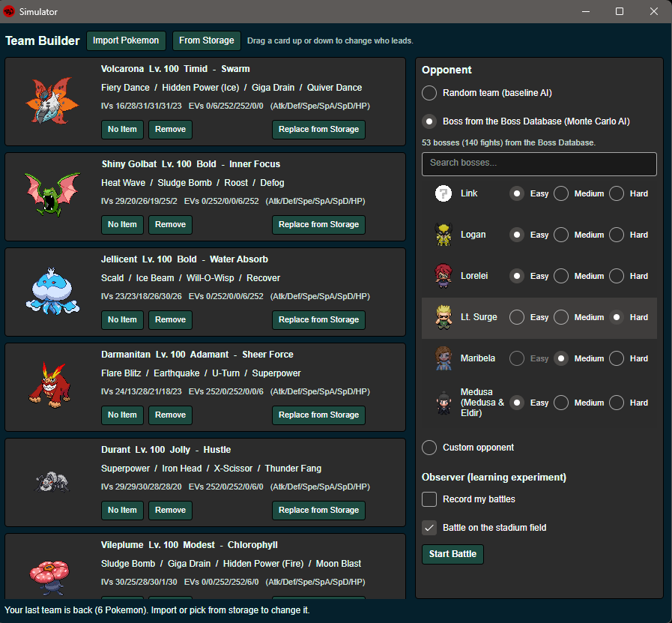
Task: Click the Volcarona sprite icon
Action: click(x=52, y=100)
